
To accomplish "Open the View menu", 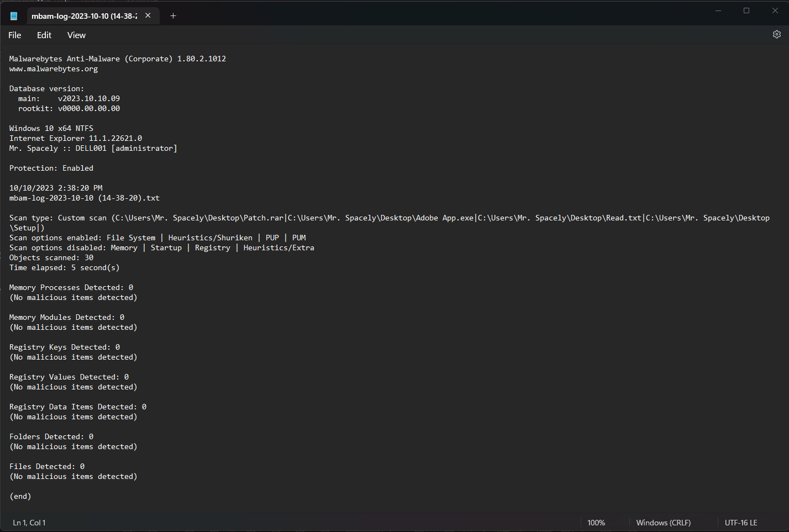I will click(x=76, y=35).
